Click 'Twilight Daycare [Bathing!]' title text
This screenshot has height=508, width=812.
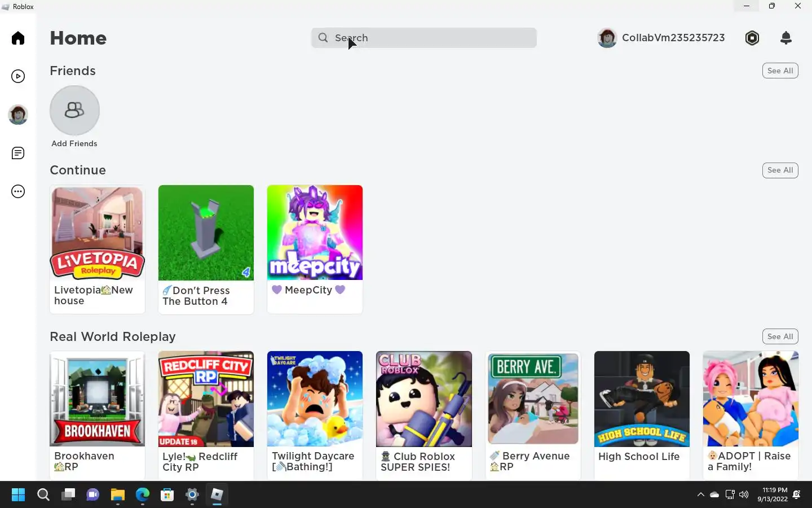pos(313,461)
